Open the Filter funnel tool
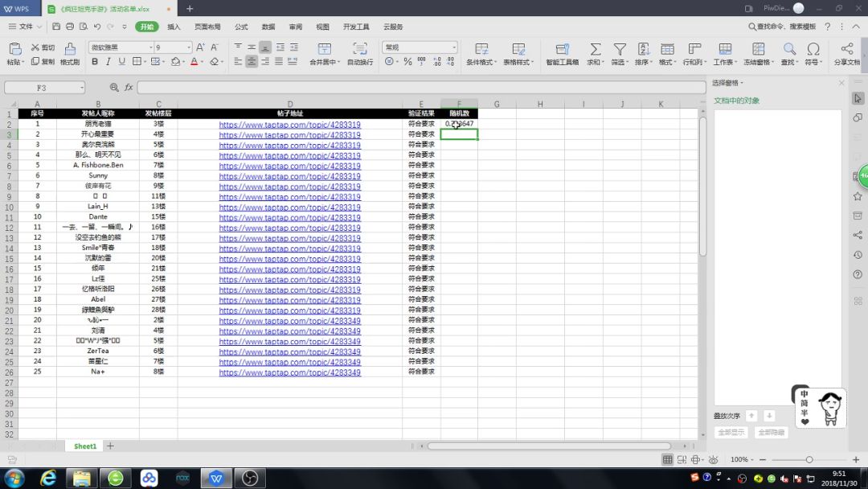Image resolution: width=868 pixels, height=489 pixels. (620, 49)
